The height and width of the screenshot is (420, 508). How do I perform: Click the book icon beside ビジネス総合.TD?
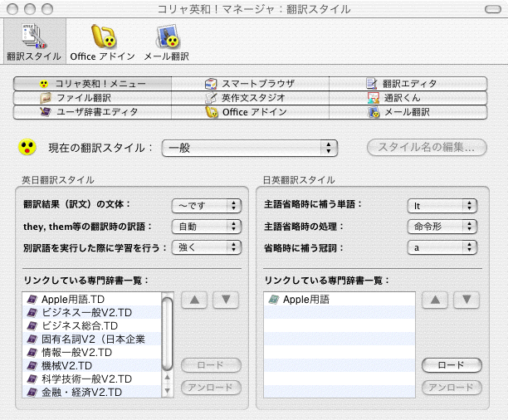click(32, 325)
